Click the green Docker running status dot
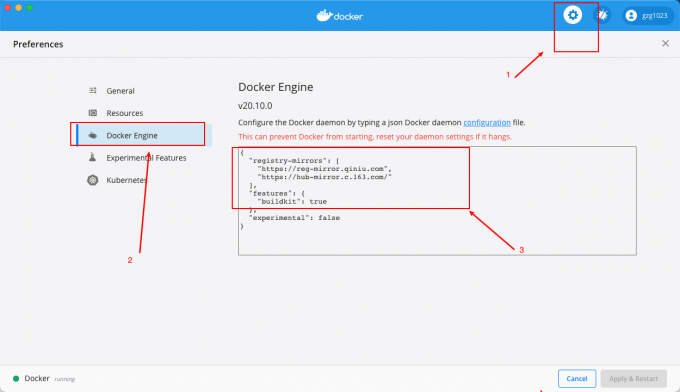Image resolution: width=680 pixels, height=392 pixels. click(16, 379)
